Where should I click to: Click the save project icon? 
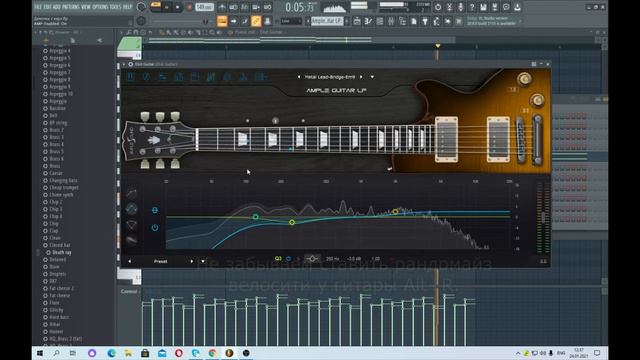484,7
